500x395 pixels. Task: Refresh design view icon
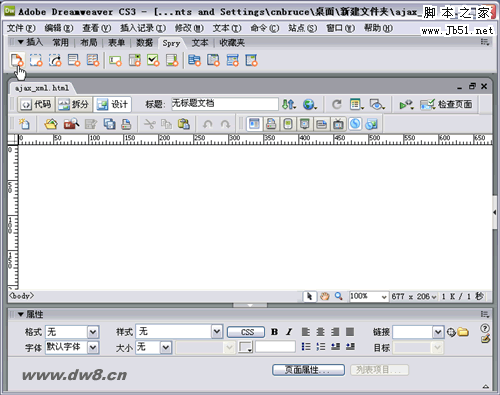tap(337, 104)
